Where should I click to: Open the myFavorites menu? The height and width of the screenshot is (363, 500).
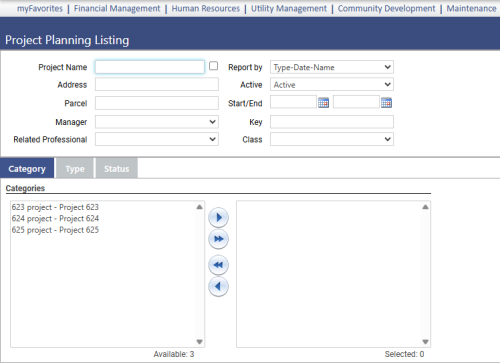(40, 8)
